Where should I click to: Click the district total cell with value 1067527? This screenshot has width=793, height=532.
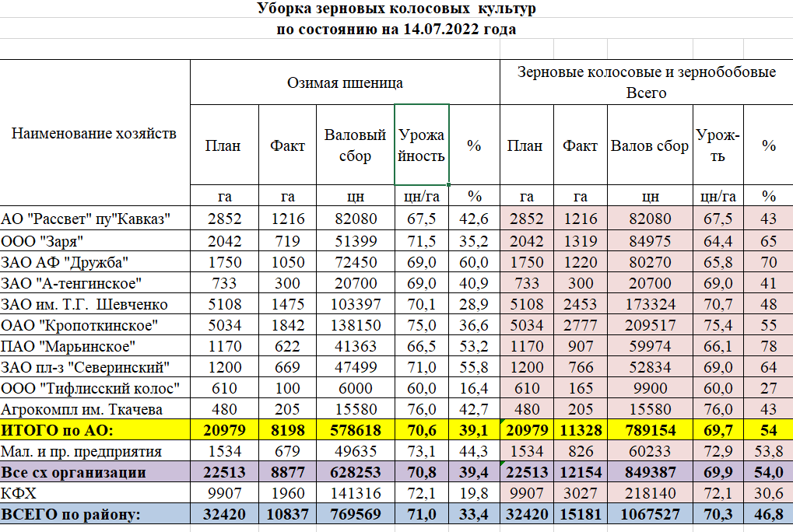650,514
